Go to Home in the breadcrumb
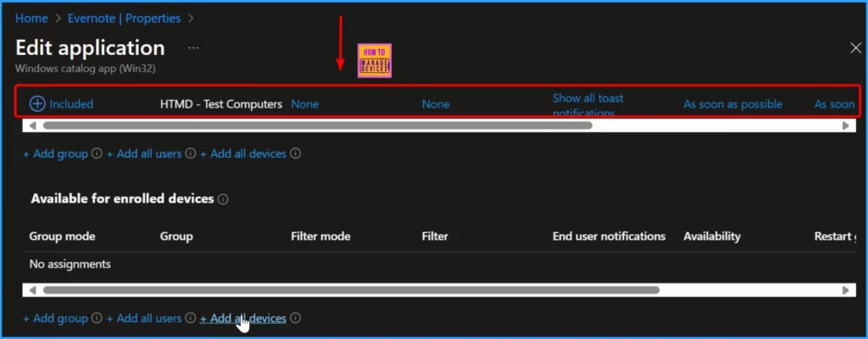 pyautogui.click(x=31, y=17)
